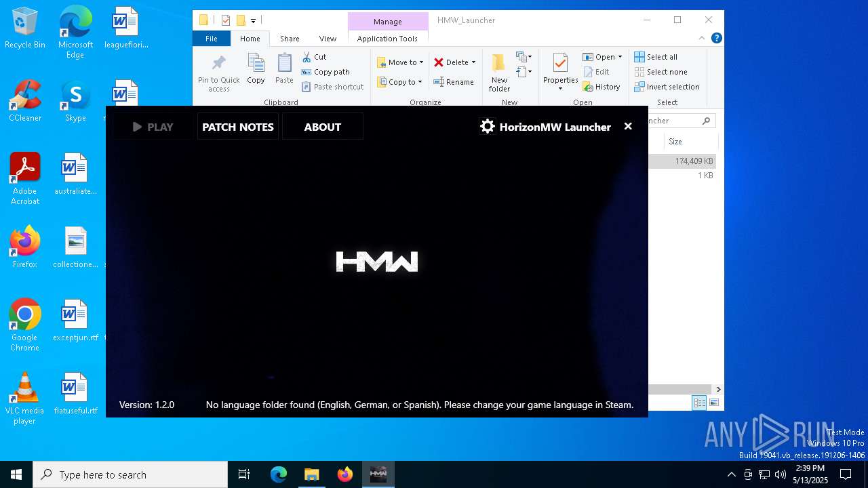Screen dimensions: 868x488
Task: Open Recycle Bin desktop icon
Action: (25, 28)
